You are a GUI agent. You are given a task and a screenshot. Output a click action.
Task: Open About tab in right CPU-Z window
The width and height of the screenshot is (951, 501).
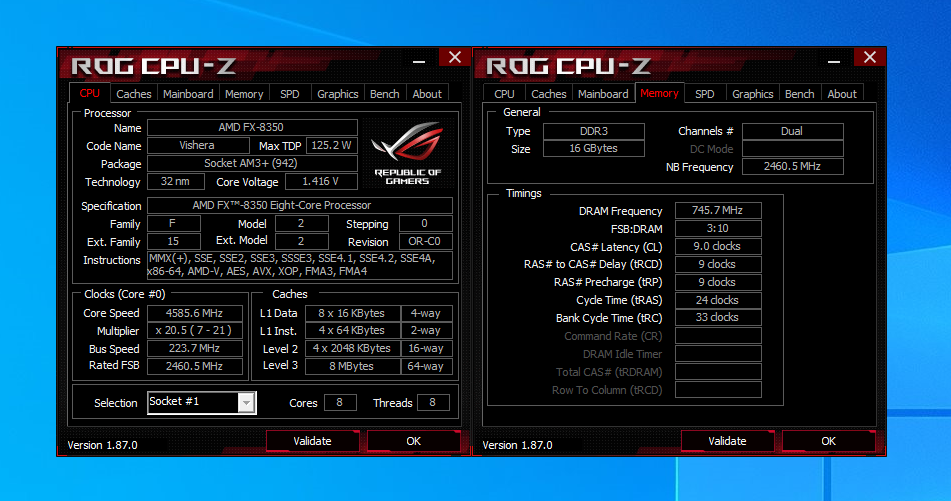pos(842,94)
